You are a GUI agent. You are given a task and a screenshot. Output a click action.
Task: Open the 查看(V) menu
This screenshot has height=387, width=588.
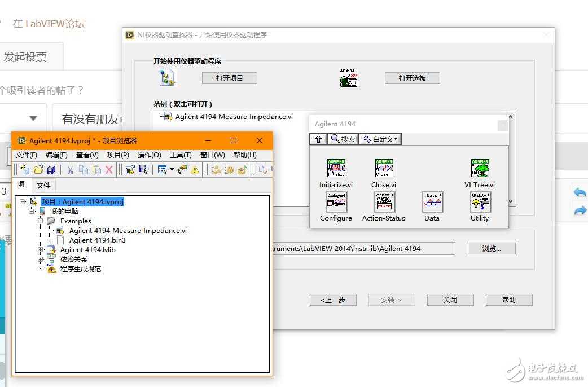pyautogui.click(x=87, y=155)
